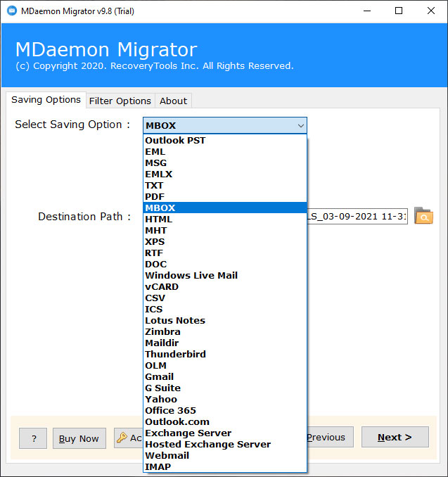
Task: Select DOC saving option
Action: [225, 264]
